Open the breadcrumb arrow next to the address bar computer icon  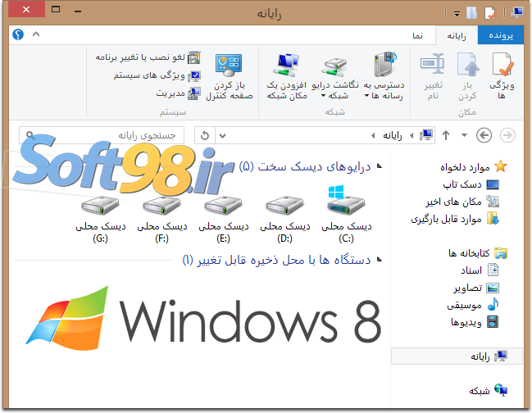[x=412, y=136]
